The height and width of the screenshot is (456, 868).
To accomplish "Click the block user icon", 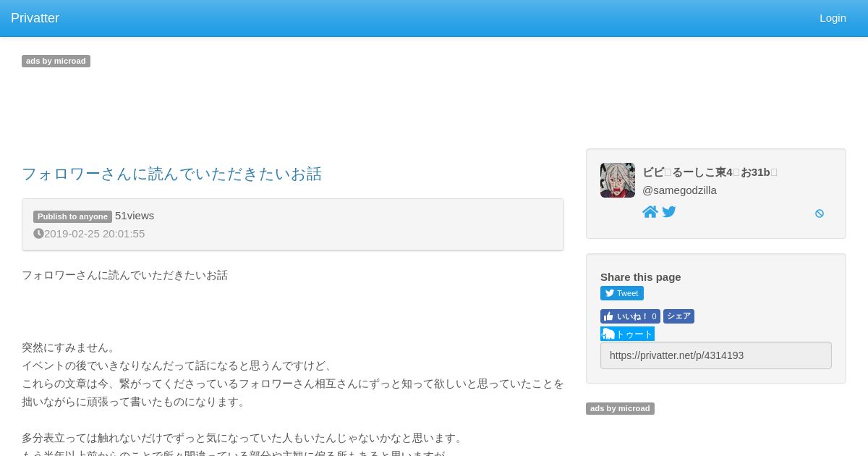I will click(x=820, y=214).
